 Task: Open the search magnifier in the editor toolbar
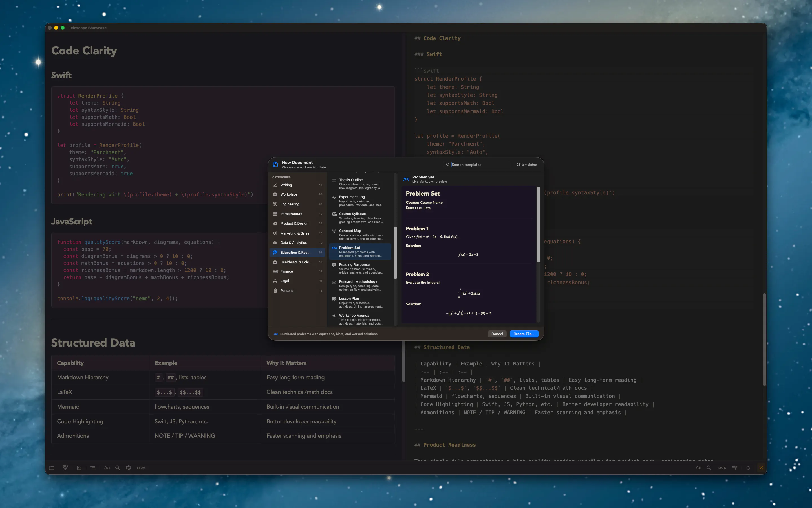tap(709, 468)
